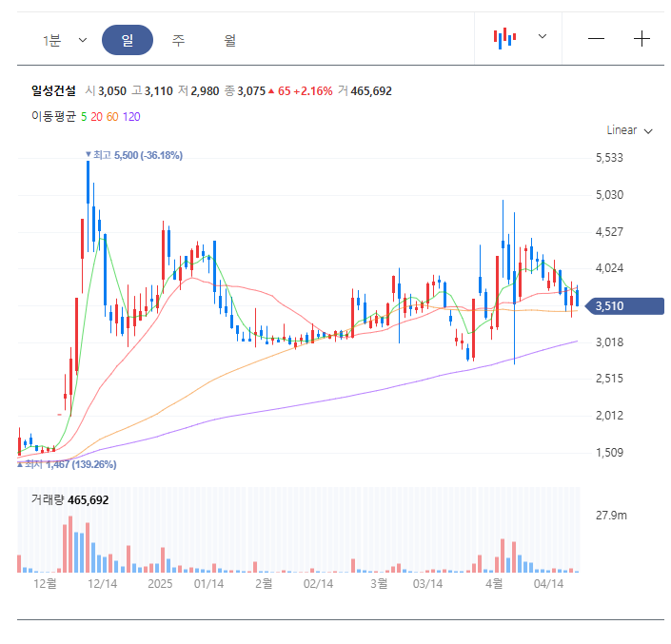Image resolution: width=671 pixels, height=644 pixels.
Task: Click the 2025 date axis label
Action: click(x=160, y=584)
